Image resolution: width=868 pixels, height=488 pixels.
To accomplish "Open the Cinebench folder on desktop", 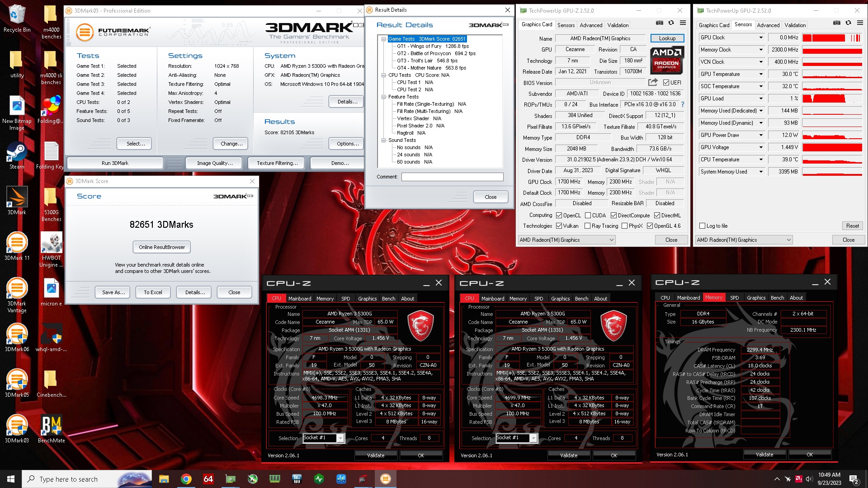I will [51, 383].
